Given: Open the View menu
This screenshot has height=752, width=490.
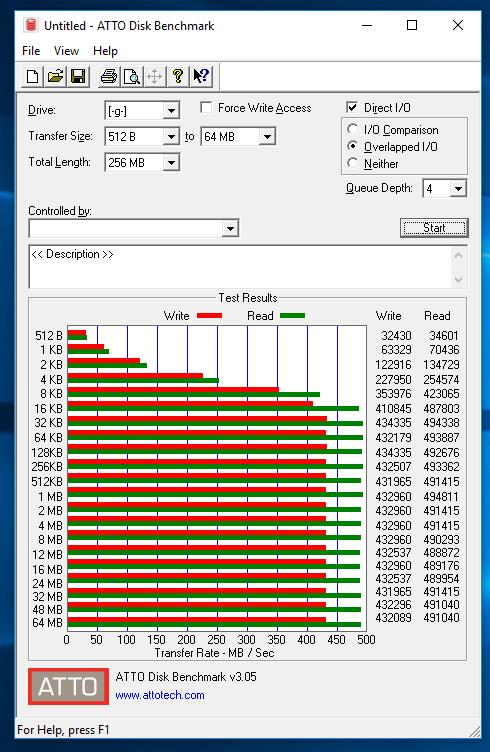Looking at the screenshot, I should pyautogui.click(x=66, y=51).
